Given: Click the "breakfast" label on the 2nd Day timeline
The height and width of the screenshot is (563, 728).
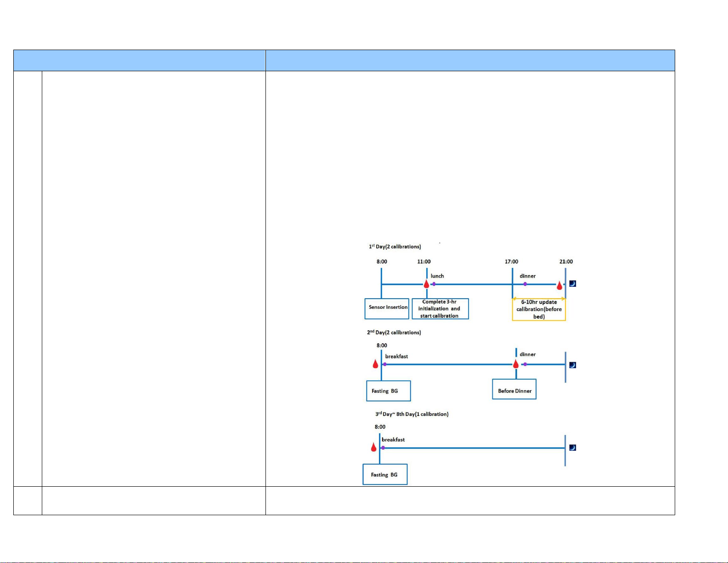Looking at the screenshot, I should click(396, 357).
